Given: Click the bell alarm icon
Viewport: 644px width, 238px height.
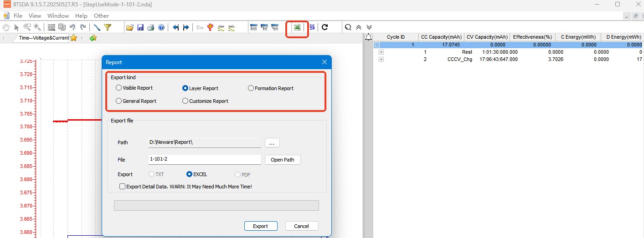Looking at the screenshot, I should 369,37.
